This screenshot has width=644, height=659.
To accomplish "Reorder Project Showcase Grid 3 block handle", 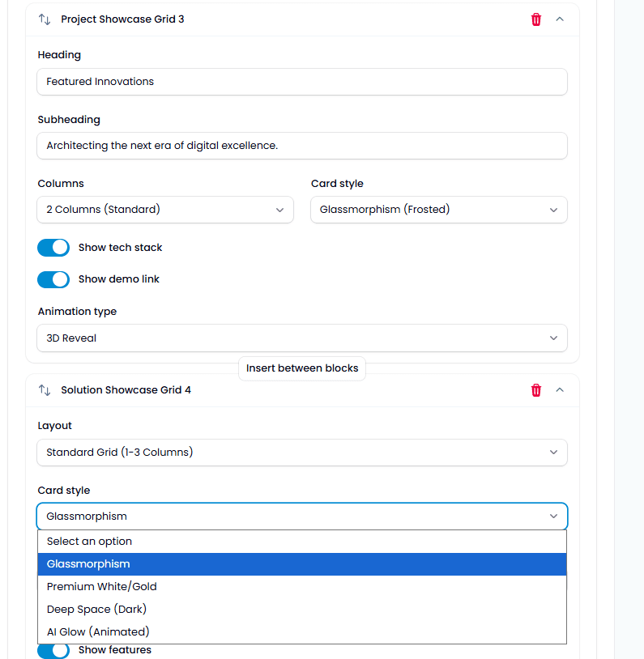I will tap(45, 19).
